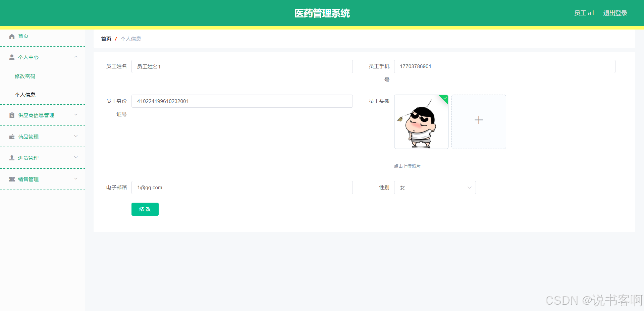Click the supplier icon beside 供应商信息管理
644x311 pixels.
[12, 115]
